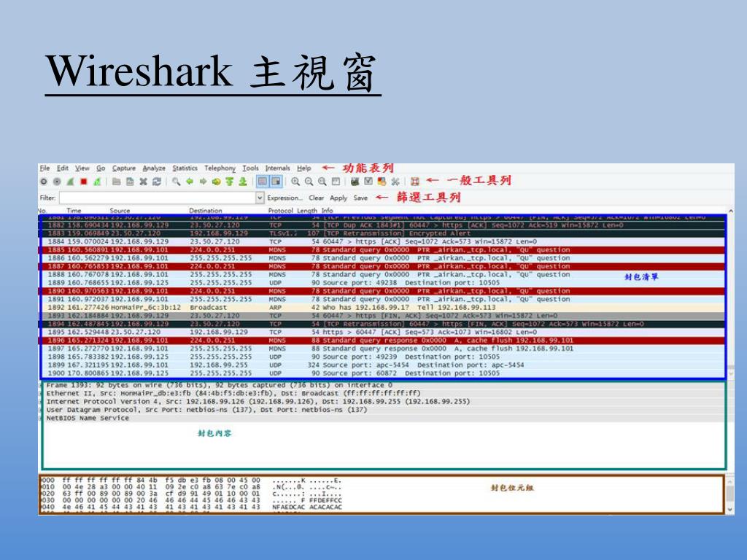The height and width of the screenshot is (560, 747).
Task: Close this capture file (X icon)
Action: [143, 182]
